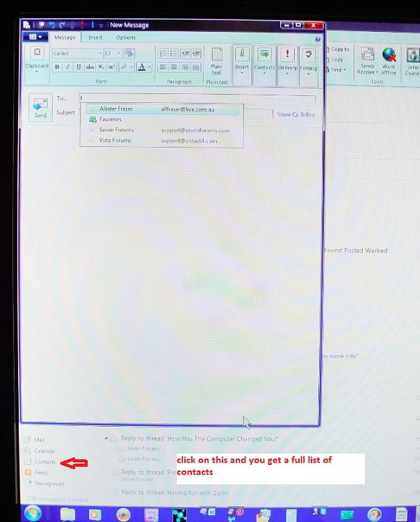Viewport: 420px width, 522px height.
Task: Click Redo in the quick access toolbar
Action: pyautogui.click(x=62, y=25)
